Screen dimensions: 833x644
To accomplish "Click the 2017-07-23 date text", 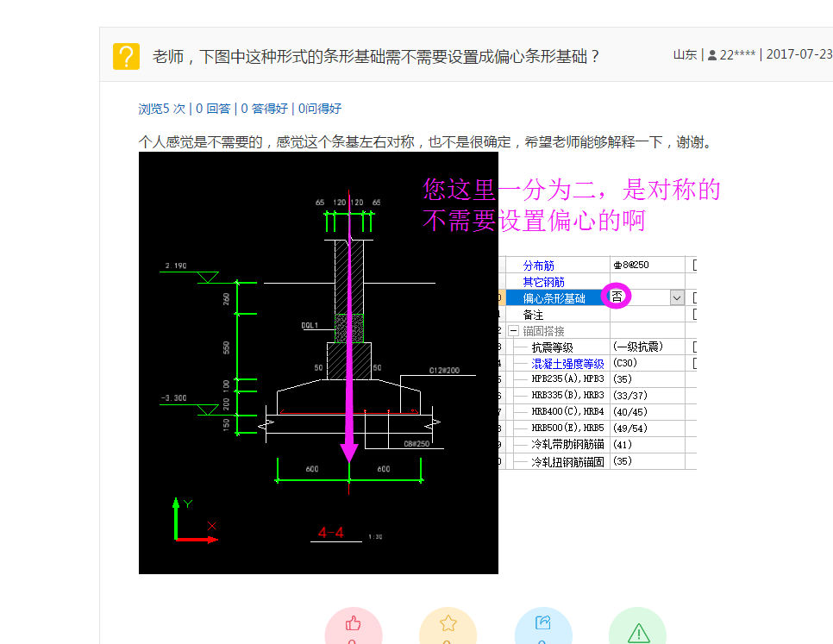I will tap(799, 54).
